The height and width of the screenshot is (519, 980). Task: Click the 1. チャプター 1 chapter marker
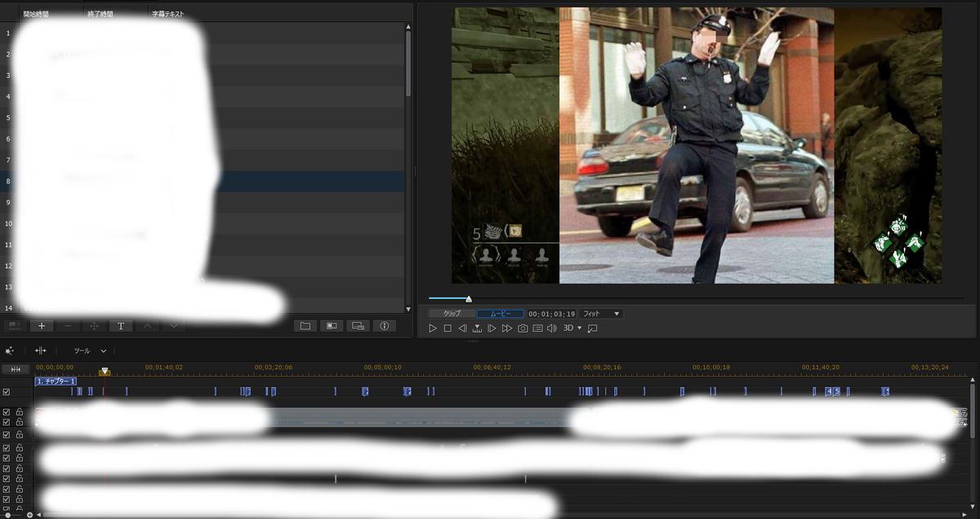pos(56,381)
